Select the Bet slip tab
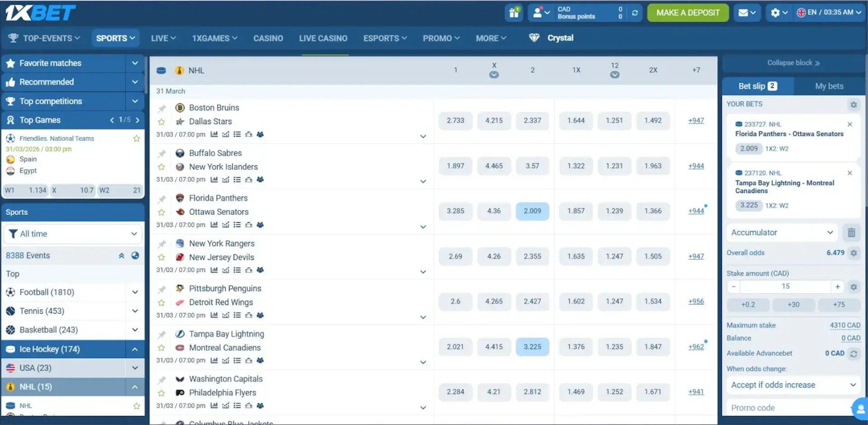The height and width of the screenshot is (425, 868). click(x=758, y=86)
